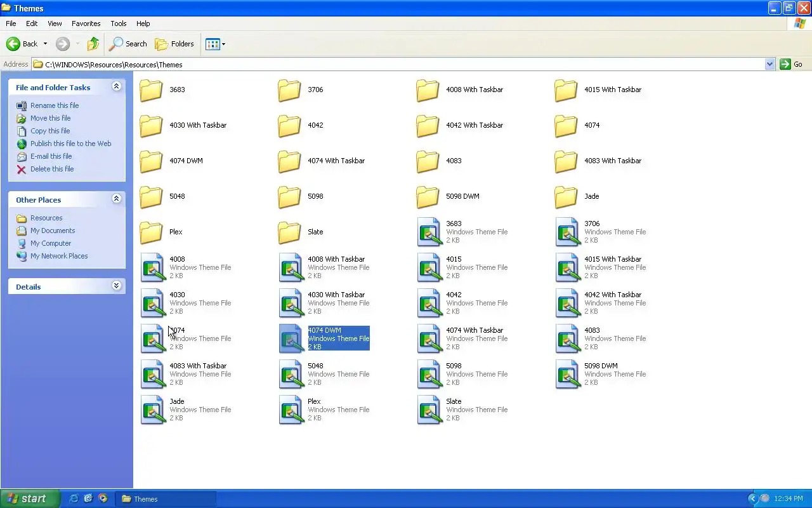Expand the Address bar dropdown

[x=770, y=64]
